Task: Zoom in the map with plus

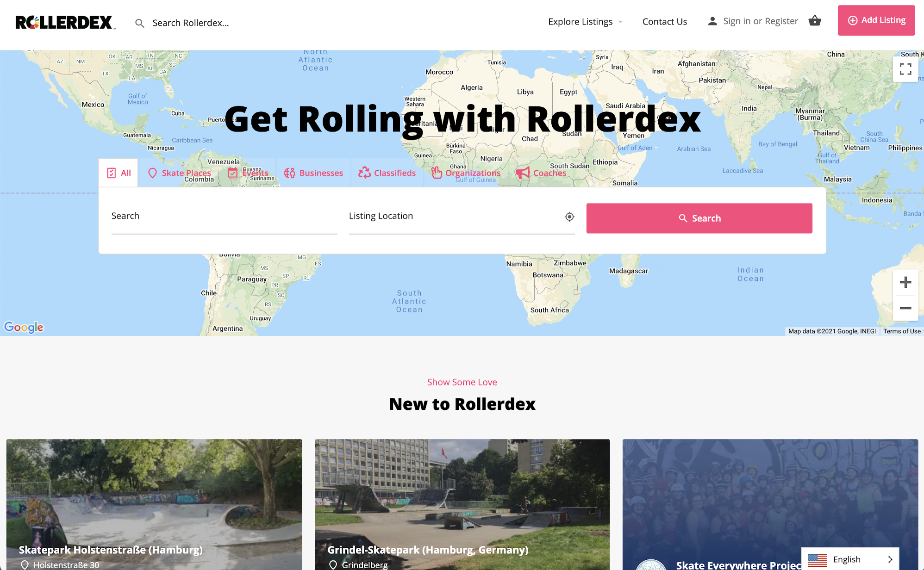Action: point(905,282)
